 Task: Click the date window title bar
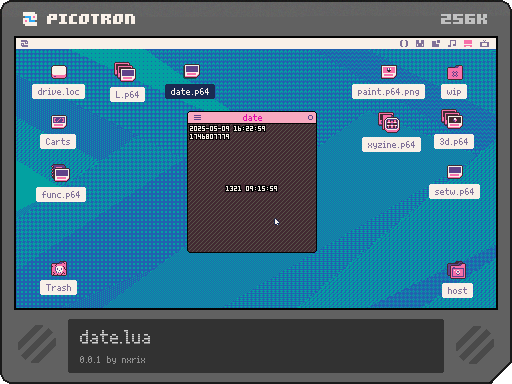point(252,117)
